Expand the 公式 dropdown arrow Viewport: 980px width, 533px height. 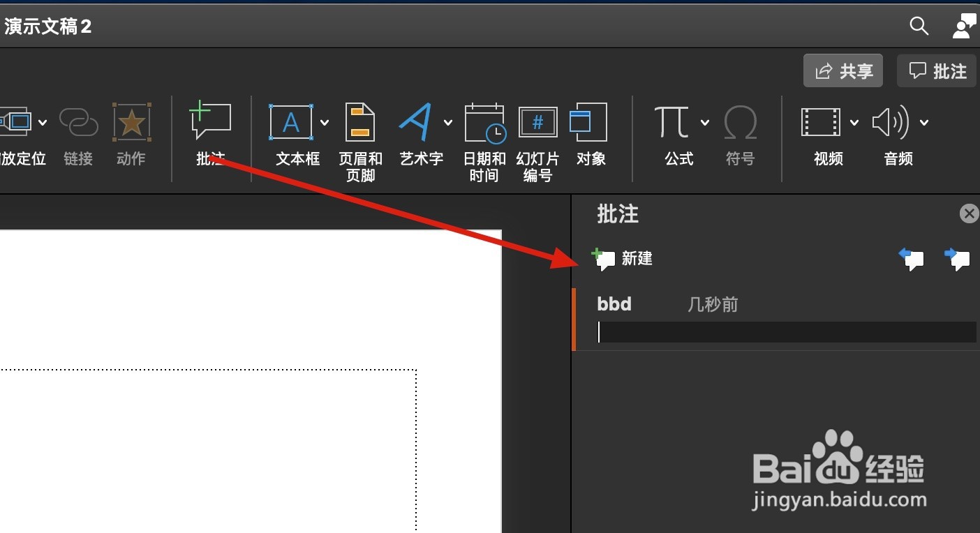705,123
